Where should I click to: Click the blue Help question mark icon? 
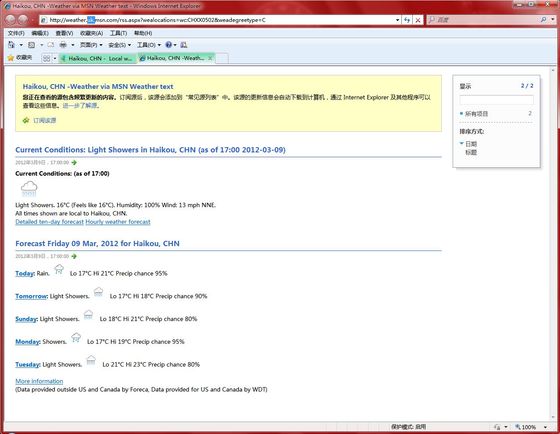pos(169,45)
